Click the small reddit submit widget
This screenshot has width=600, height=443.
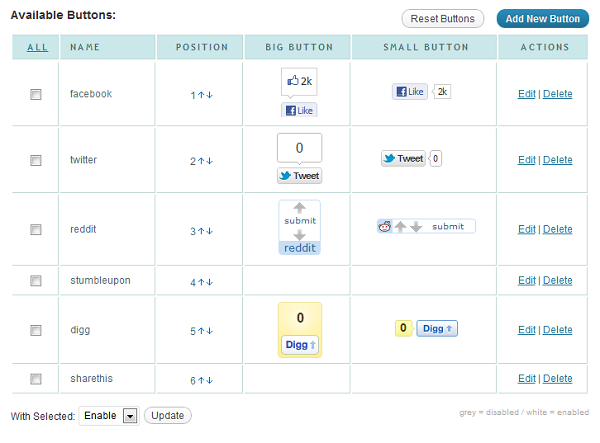click(426, 226)
